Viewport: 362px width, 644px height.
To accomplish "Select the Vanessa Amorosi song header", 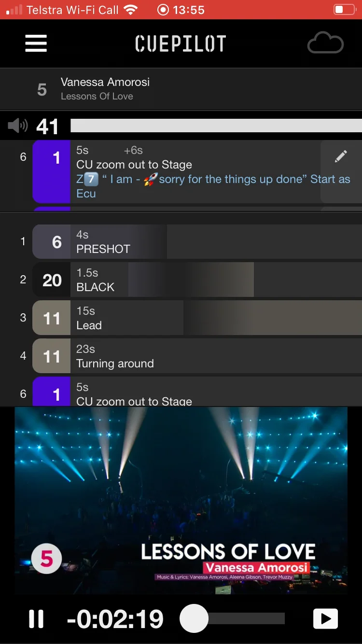I will click(x=181, y=89).
